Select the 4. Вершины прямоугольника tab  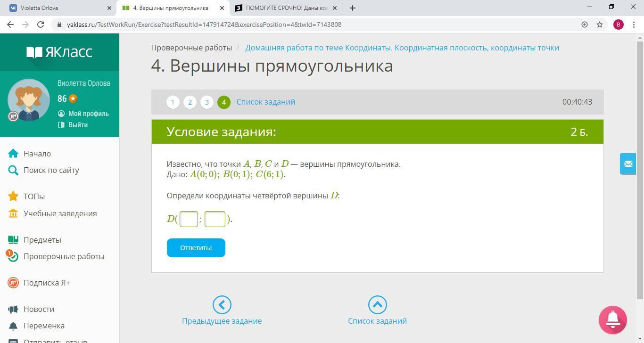173,8
